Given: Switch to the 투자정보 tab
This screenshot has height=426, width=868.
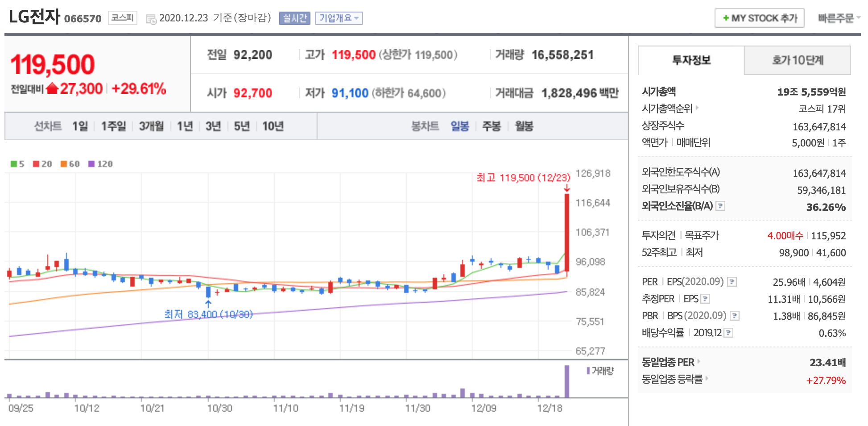Looking at the screenshot, I should click(x=691, y=60).
